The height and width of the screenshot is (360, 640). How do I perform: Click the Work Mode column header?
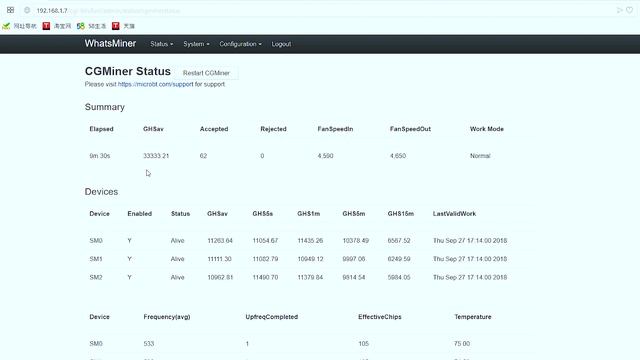point(487,129)
